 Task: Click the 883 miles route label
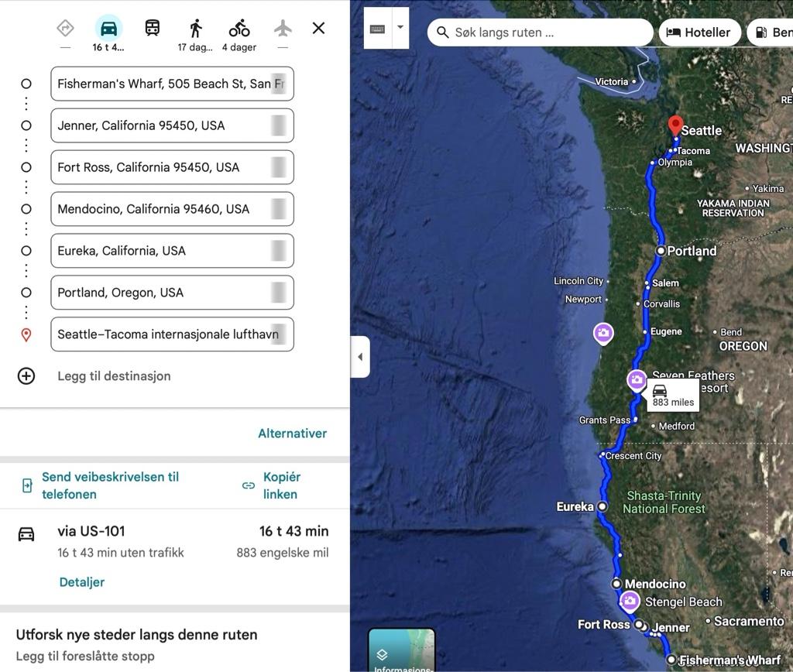(673, 396)
